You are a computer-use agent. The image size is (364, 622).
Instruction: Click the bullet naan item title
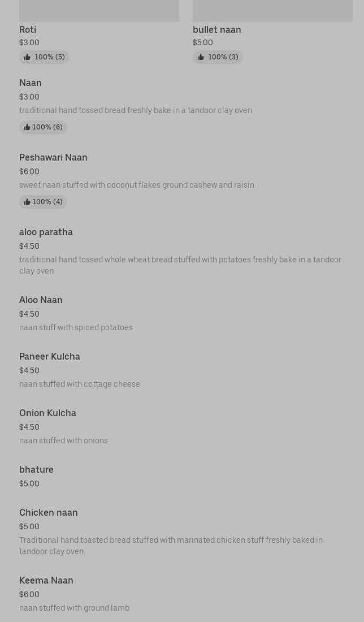point(216,30)
